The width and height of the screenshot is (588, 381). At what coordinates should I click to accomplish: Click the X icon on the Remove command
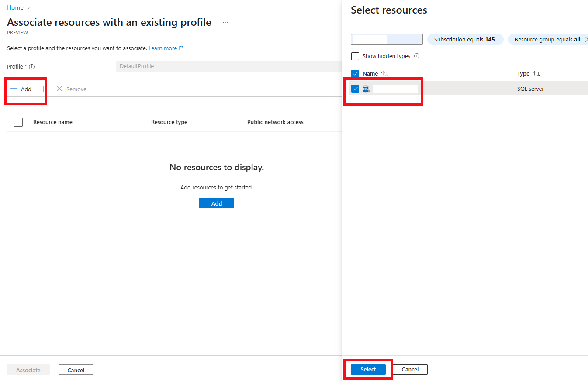coord(59,89)
